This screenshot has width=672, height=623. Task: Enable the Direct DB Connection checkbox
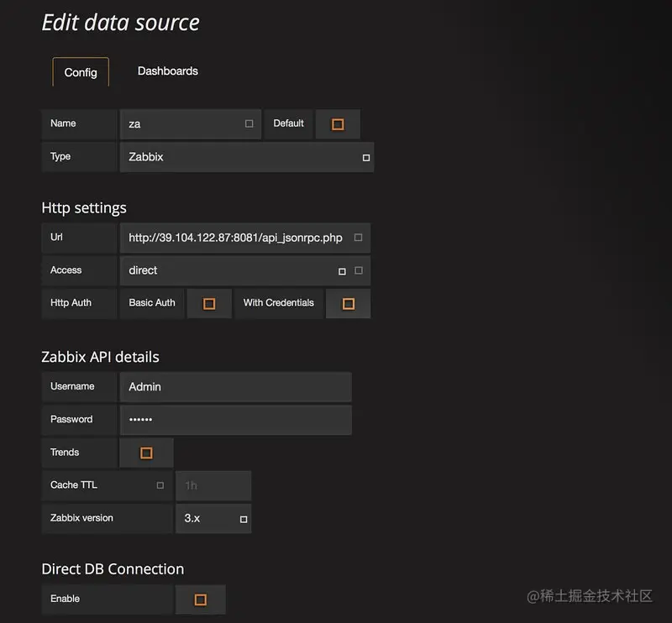coord(201,599)
